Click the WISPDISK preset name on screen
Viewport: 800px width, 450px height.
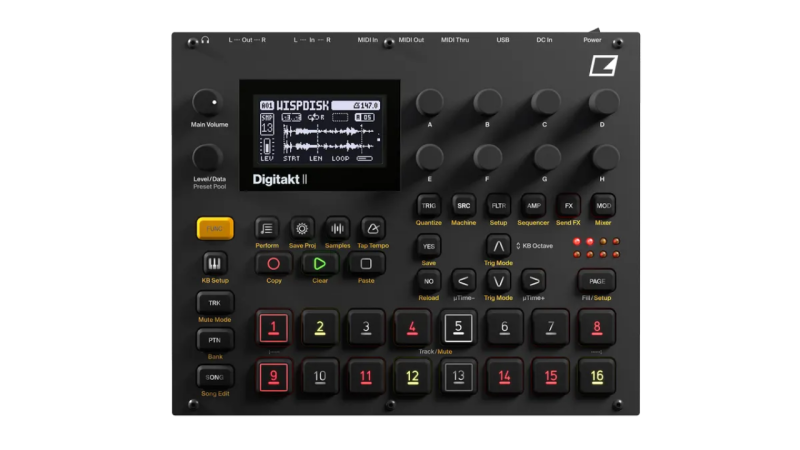(x=303, y=106)
